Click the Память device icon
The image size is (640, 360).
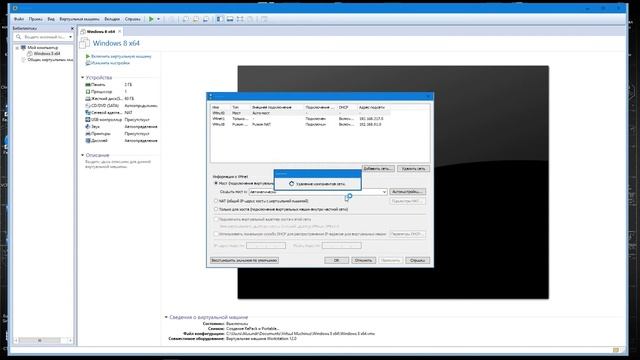coord(88,84)
